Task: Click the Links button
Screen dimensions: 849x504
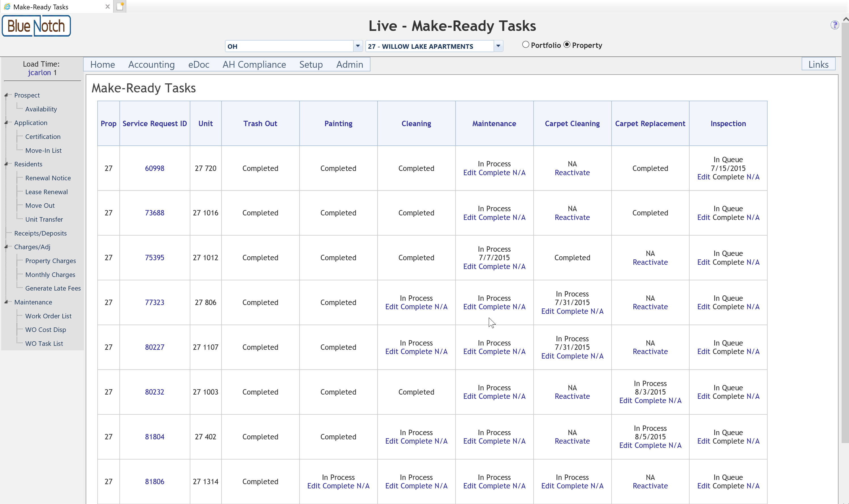Action: (x=818, y=65)
